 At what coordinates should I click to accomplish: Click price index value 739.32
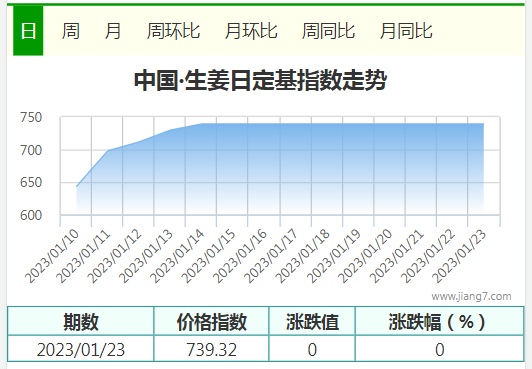pyautogui.click(x=211, y=349)
